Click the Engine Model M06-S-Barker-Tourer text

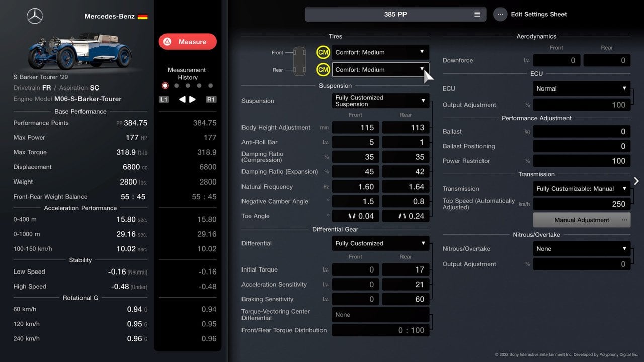[88, 99]
